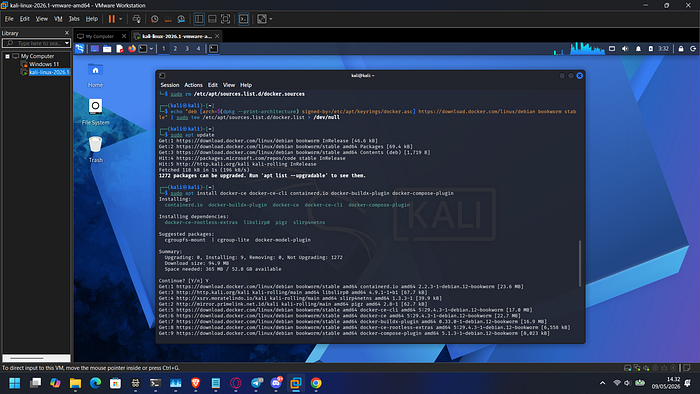
Task: Show hidden tray icons chevron
Action: coord(602,383)
